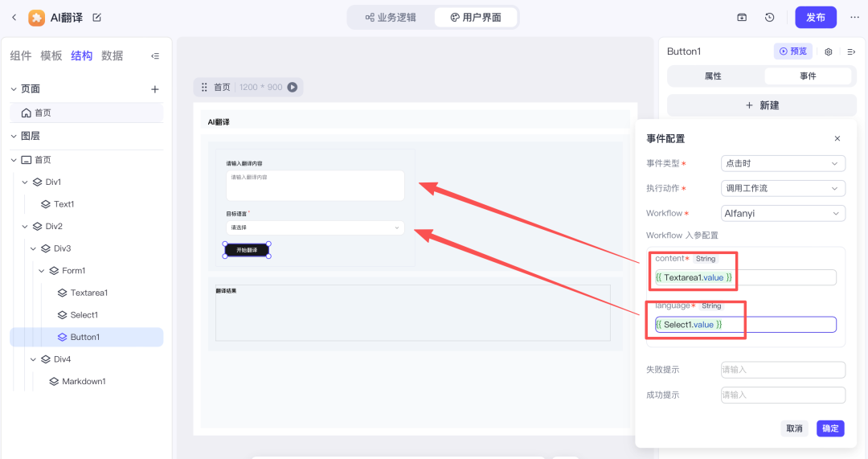
Task: Select the Markdown1 layer
Action: [84, 381]
